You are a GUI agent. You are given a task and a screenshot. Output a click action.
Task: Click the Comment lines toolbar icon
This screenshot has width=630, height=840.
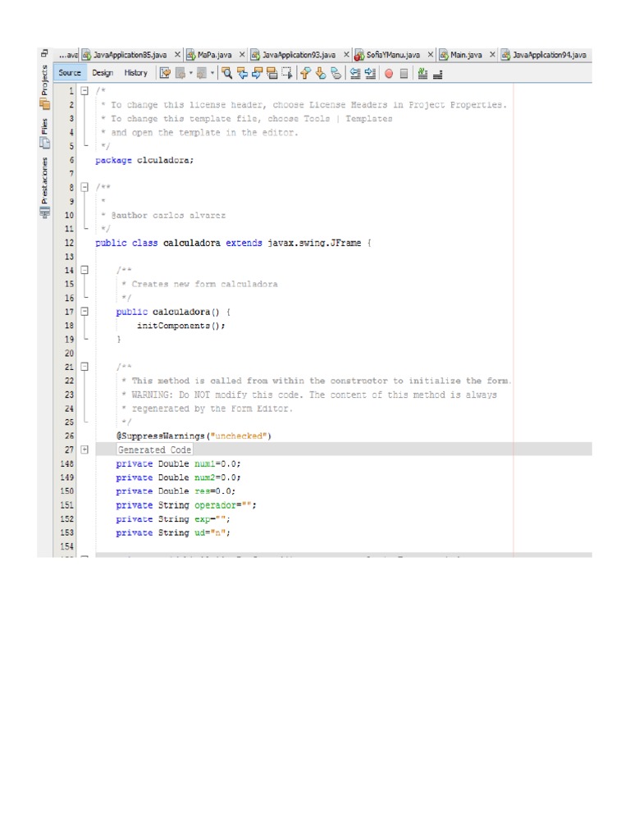[x=422, y=73]
